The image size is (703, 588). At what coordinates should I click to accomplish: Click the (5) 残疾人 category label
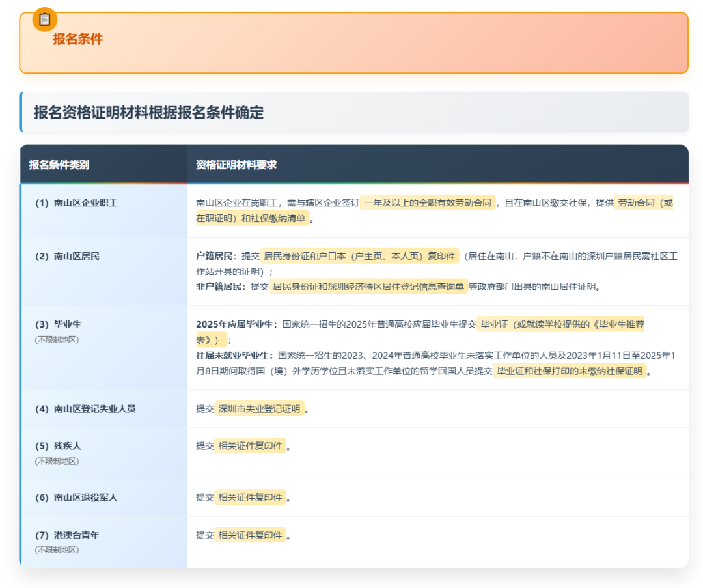(58, 446)
